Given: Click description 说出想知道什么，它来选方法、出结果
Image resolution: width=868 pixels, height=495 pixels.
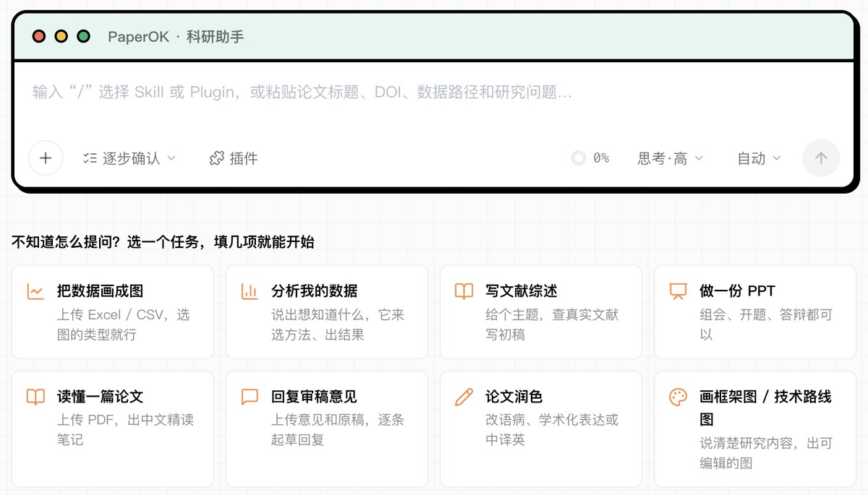Looking at the screenshot, I should 338,324.
